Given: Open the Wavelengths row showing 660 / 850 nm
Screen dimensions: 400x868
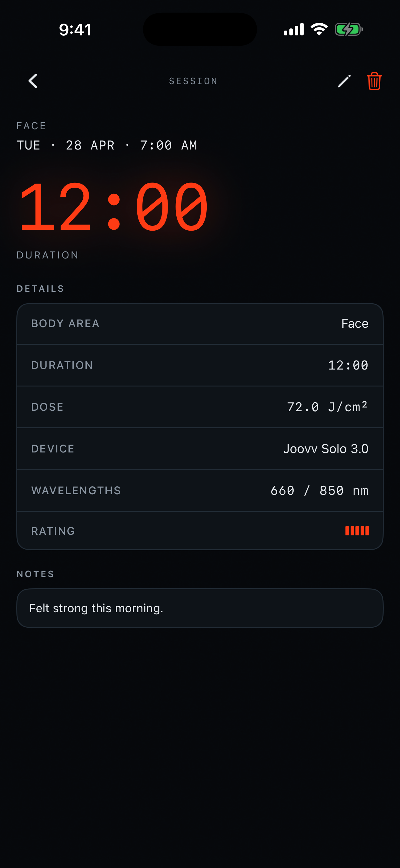Looking at the screenshot, I should pyautogui.click(x=200, y=490).
